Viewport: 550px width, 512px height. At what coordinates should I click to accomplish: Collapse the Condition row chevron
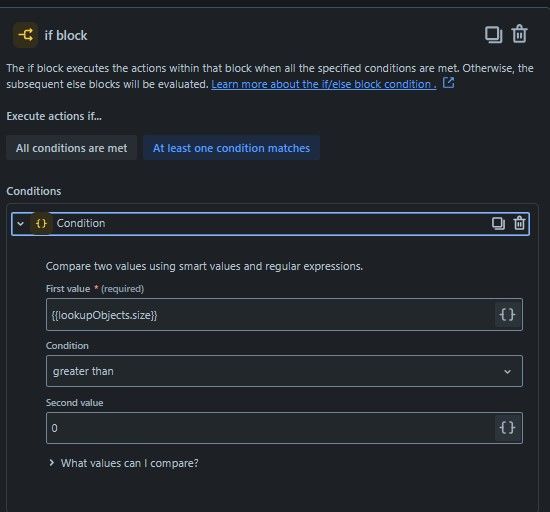[20, 223]
